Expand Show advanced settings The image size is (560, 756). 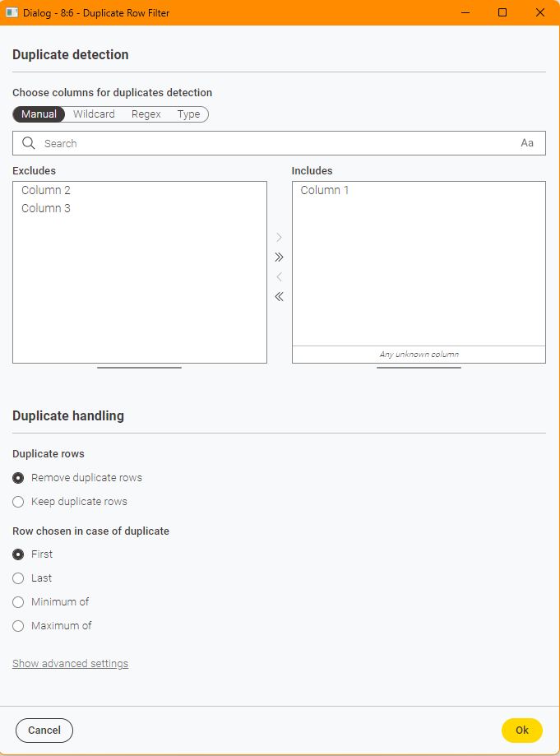[x=70, y=664]
